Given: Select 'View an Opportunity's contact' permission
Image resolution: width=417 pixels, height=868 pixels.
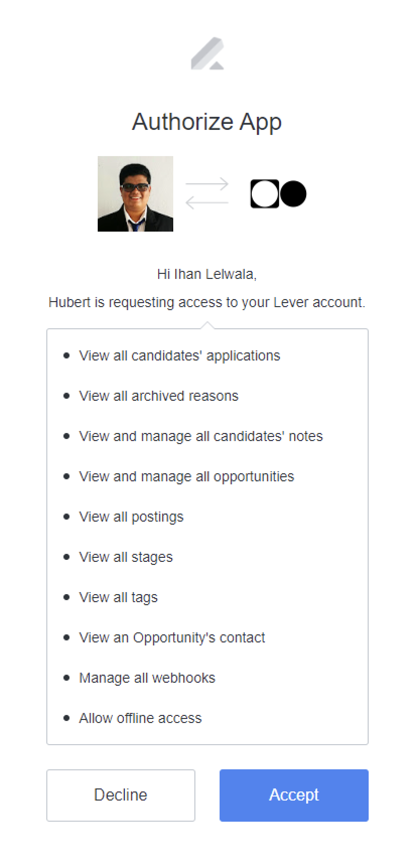Looking at the screenshot, I should point(172,637).
